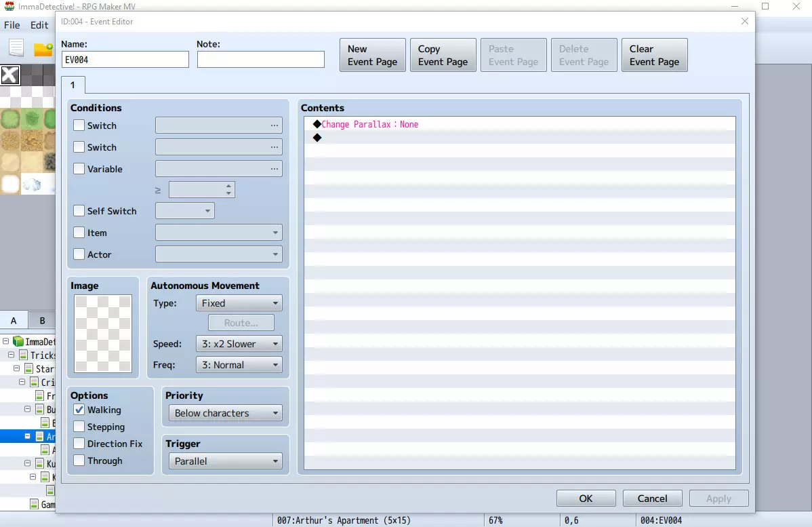
Task: Enable the Through option
Action: coord(79,461)
